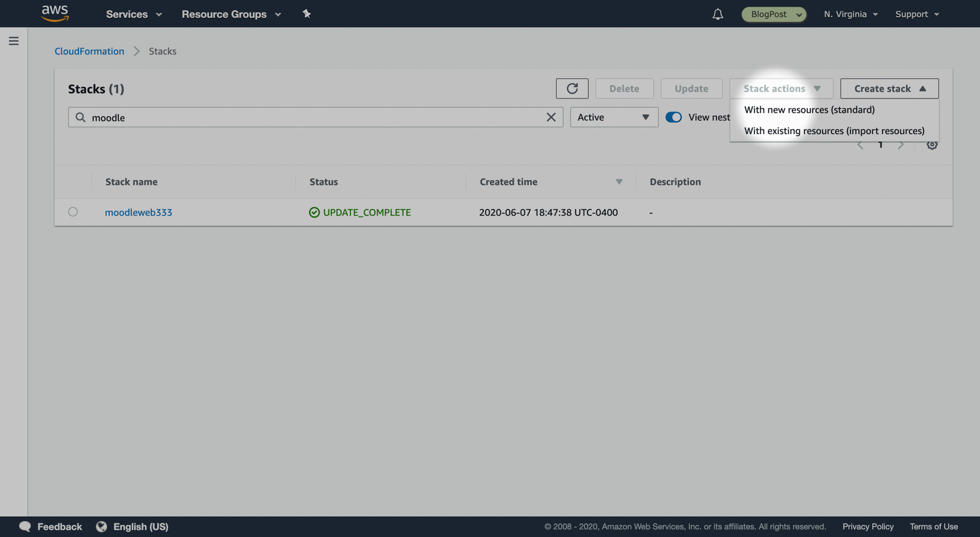Image resolution: width=980 pixels, height=537 pixels.
Task: Refresh the stacks list
Action: [x=572, y=89]
